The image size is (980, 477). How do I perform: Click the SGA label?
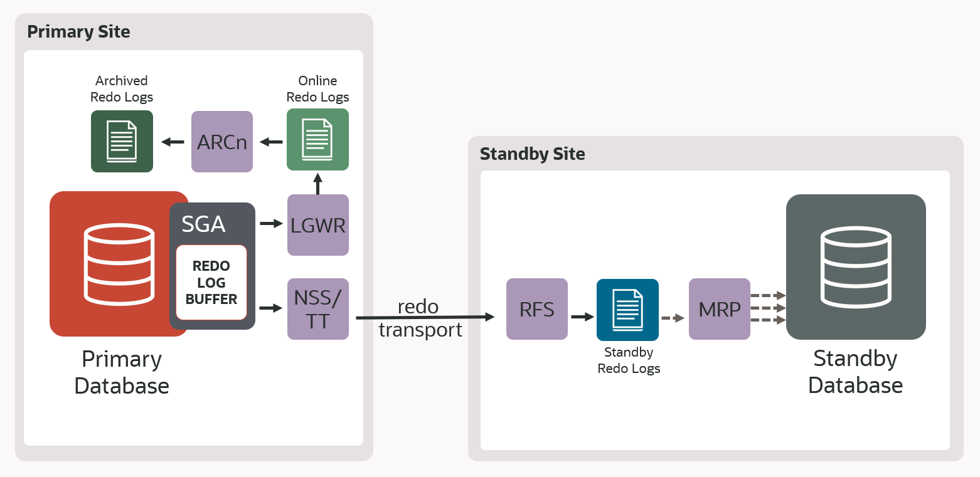click(x=203, y=224)
